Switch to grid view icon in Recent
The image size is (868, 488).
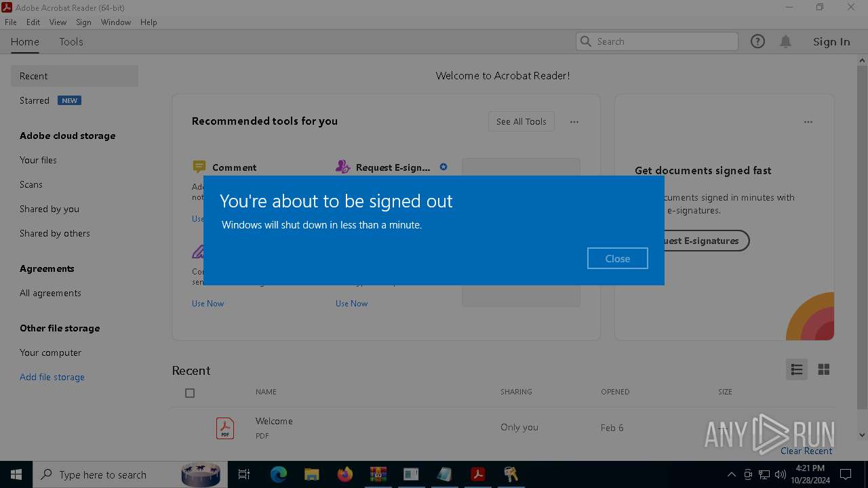(x=824, y=369)
